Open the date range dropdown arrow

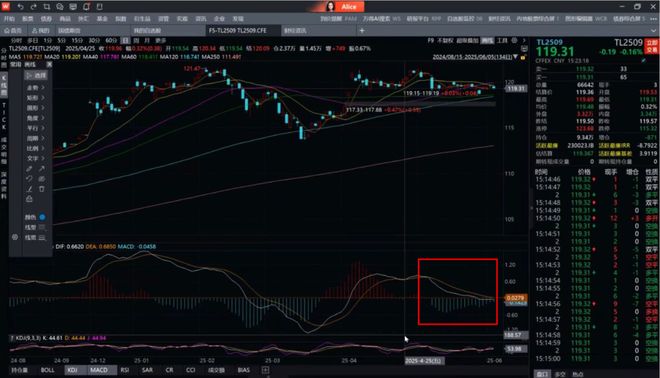point(515,56)
